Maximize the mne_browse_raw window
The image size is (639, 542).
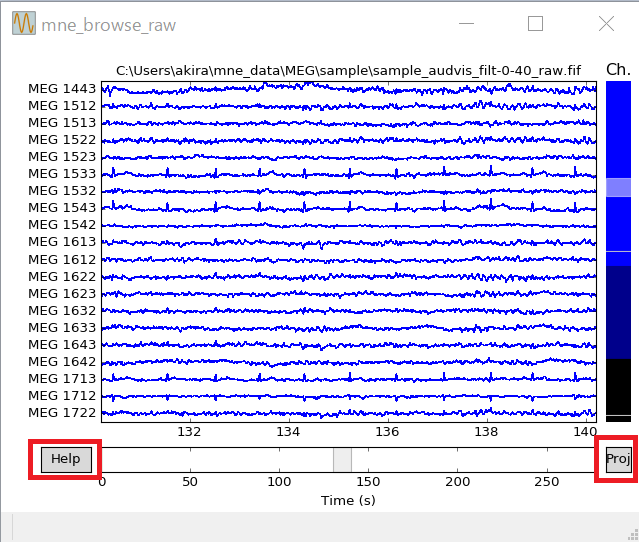[536, 24]
